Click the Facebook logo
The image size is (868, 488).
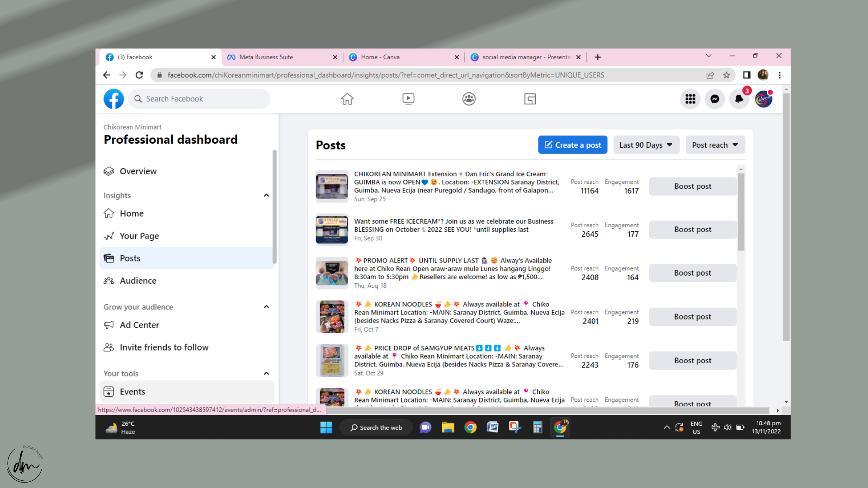113,99
